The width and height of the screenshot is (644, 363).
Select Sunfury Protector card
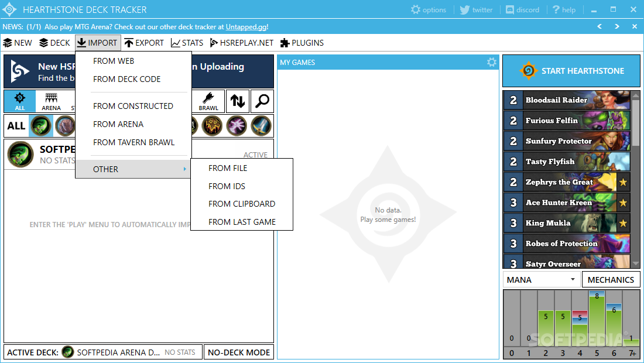[567, 141]
